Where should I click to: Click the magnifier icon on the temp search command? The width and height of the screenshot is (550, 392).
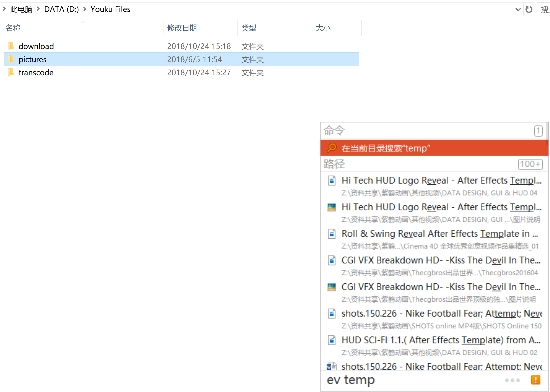[332, 148]
